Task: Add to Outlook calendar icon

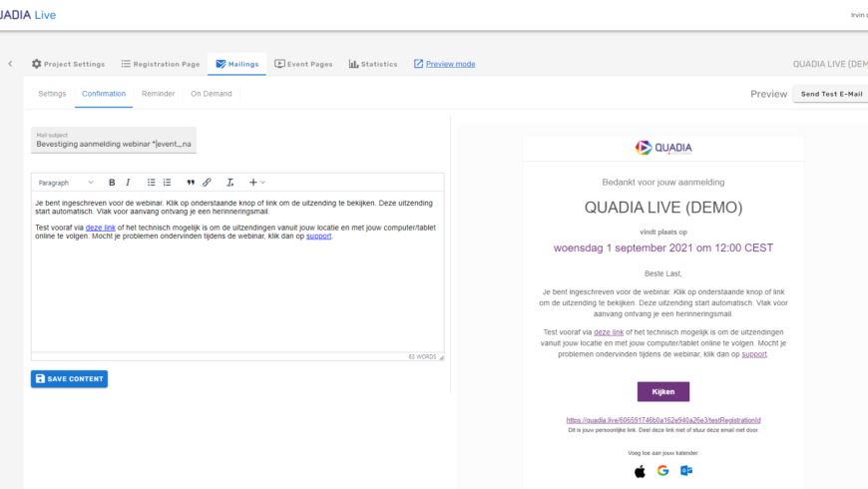Action: [x=686, y=471]
